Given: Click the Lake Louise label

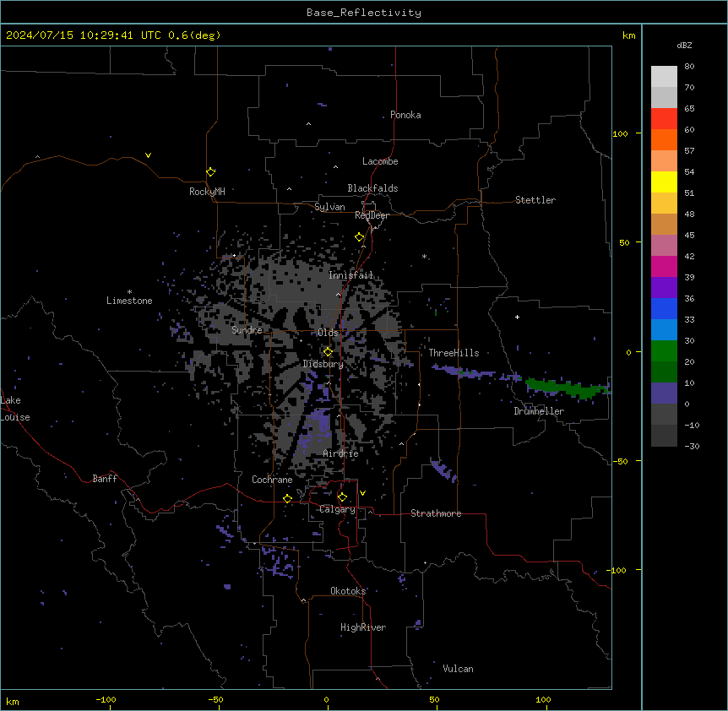Looking at the screenshot, I should 15,409.
